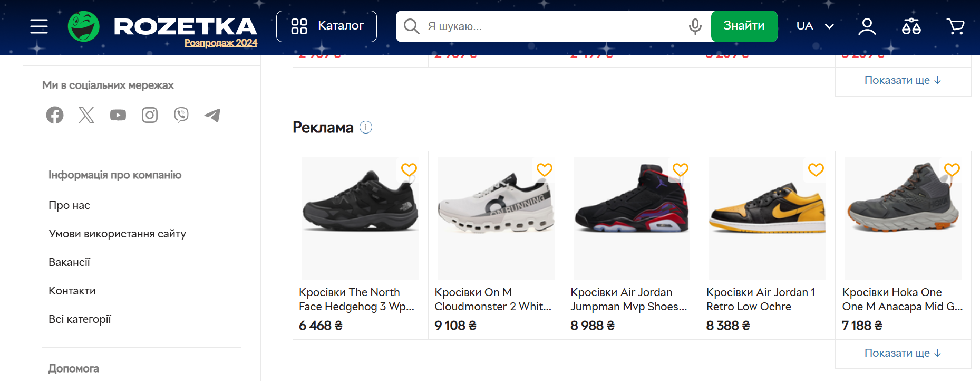980x381 pixels.
Task: Open the UA language dropdown
Action: (814, 26)
